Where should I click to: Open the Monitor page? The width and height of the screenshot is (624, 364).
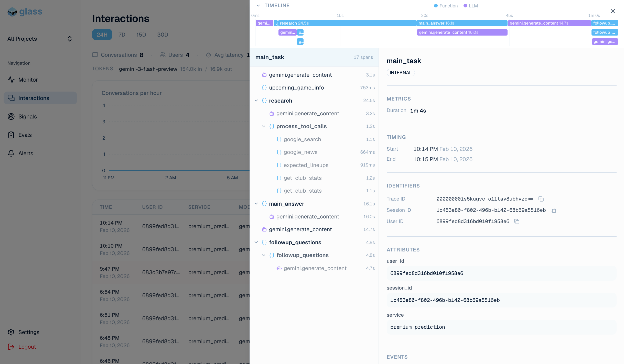(28, 80)
